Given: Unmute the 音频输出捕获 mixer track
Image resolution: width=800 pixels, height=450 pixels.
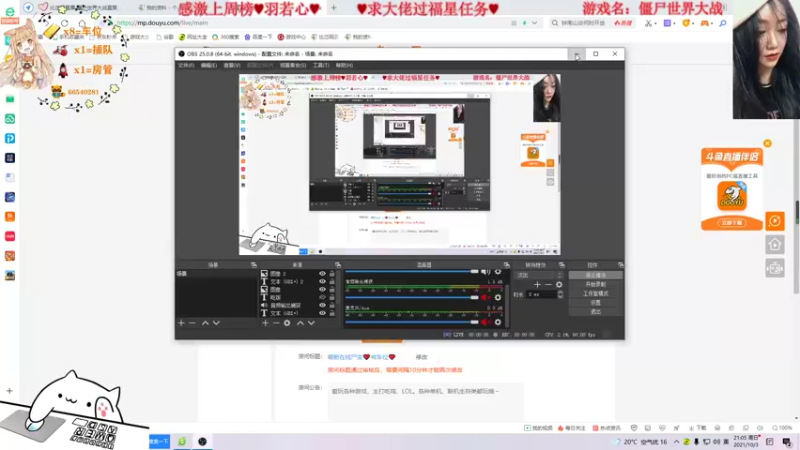Looking at the screenshot, I should click(x=485, y=297).
